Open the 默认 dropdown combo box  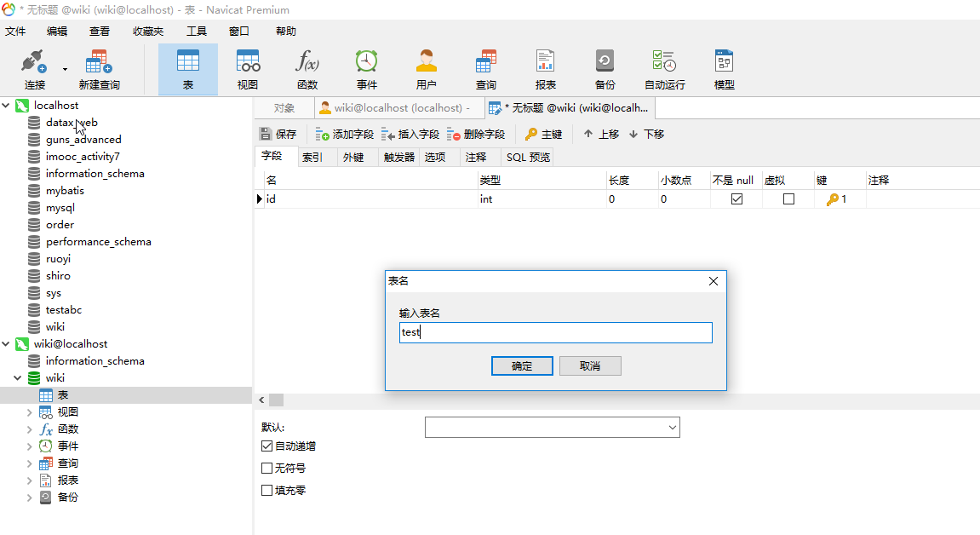click(553, 428)
